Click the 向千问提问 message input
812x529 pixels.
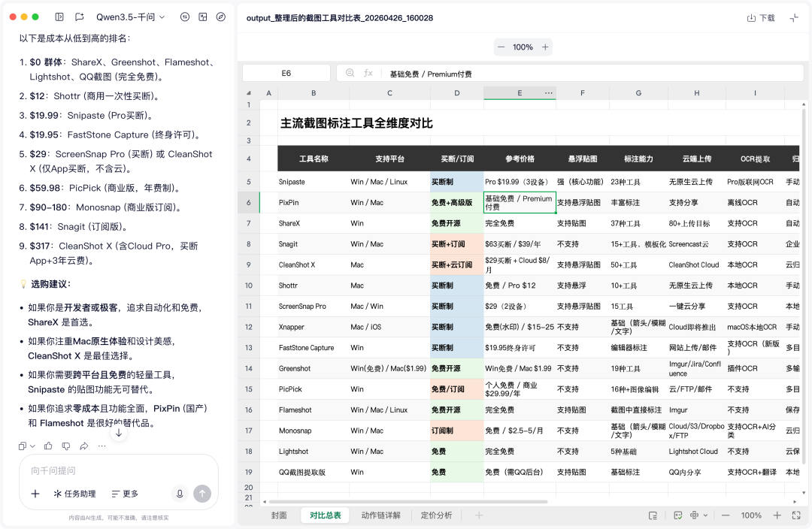click(119, 470)
